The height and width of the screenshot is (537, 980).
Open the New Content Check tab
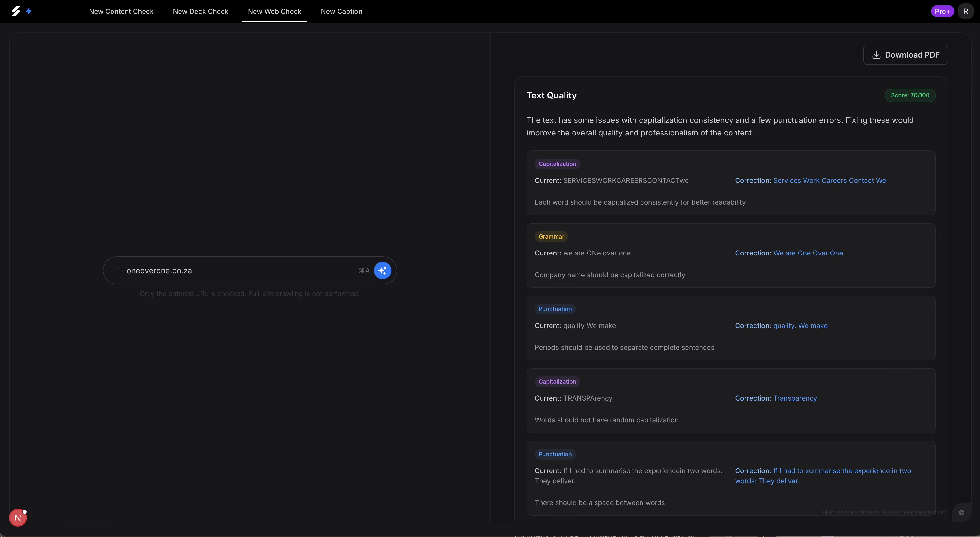click(121, 11)
